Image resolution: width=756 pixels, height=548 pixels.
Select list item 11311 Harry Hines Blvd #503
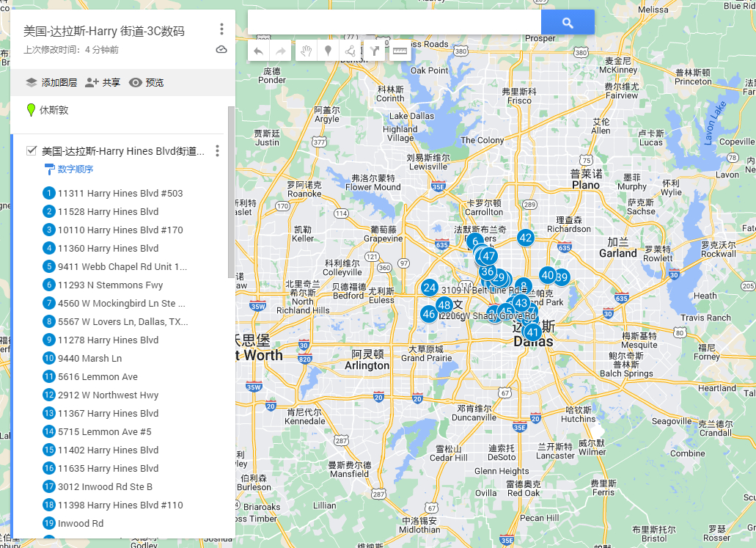pyautogui.click(x=120, y=194)
